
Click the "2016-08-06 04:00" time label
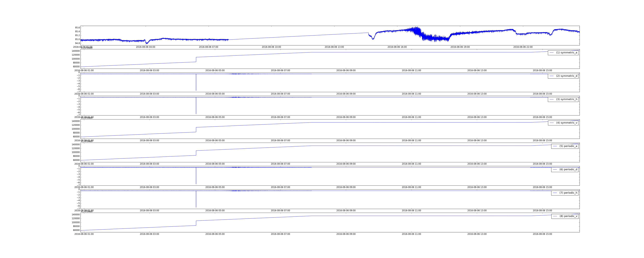[146, 47]
